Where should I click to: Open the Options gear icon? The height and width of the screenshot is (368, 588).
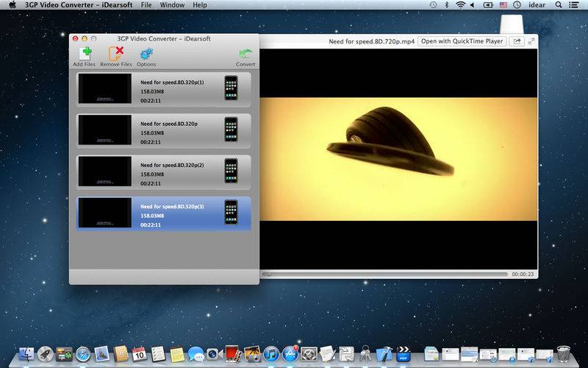click(x=146, y=54)
